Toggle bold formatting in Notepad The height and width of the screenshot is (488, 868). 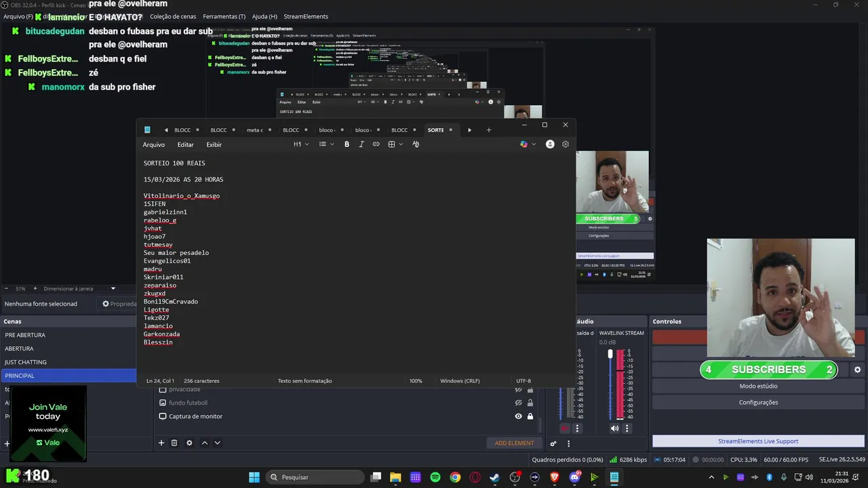click(347, 144)
